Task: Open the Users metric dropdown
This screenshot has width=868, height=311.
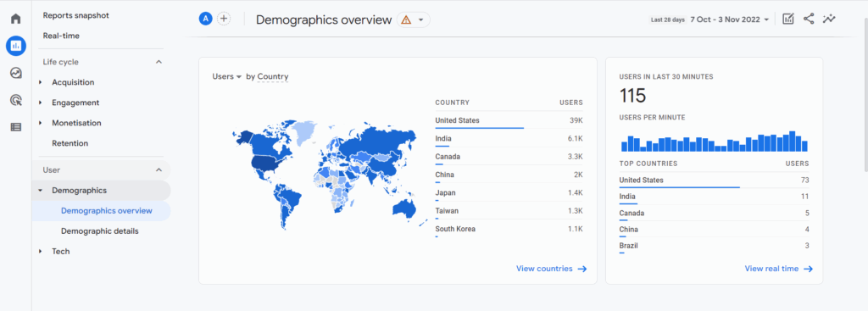Action: point(227,76)
